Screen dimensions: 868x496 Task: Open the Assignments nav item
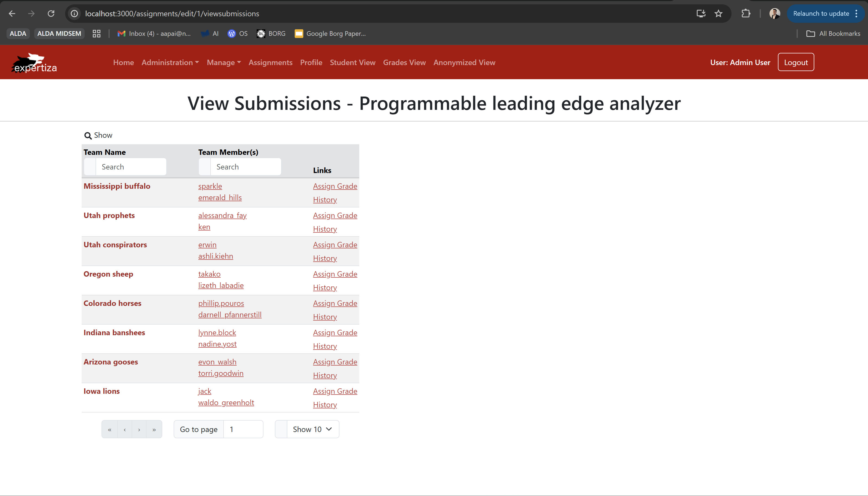click(270, 62)
